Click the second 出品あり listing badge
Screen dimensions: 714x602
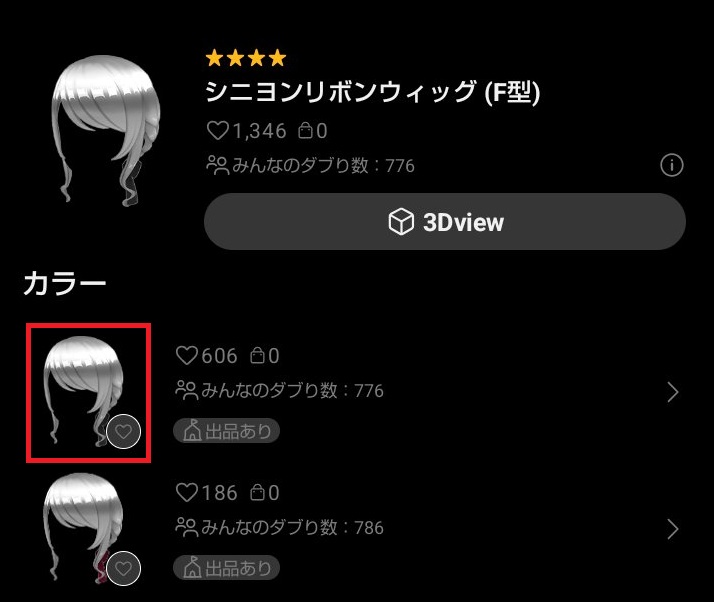226,568
